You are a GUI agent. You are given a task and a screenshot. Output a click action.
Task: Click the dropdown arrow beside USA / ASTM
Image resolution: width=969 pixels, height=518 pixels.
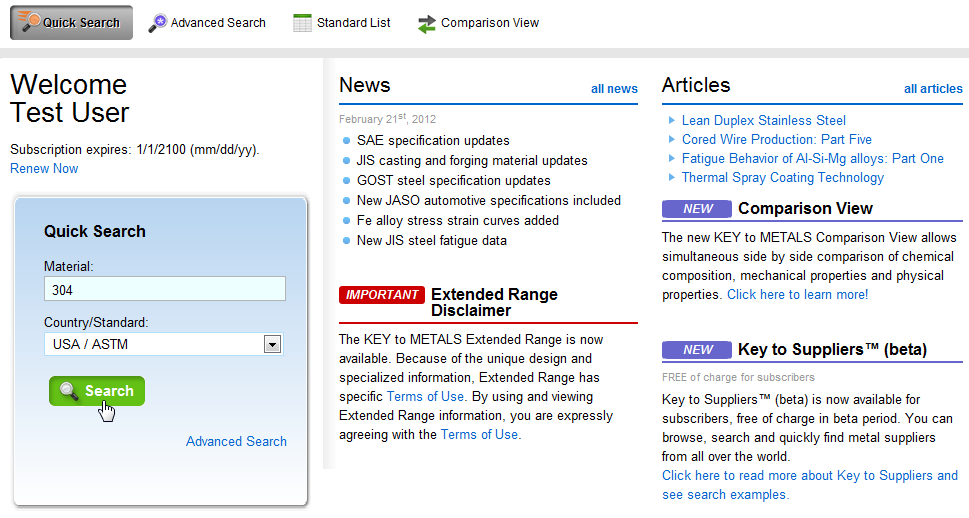coord(273,344)
